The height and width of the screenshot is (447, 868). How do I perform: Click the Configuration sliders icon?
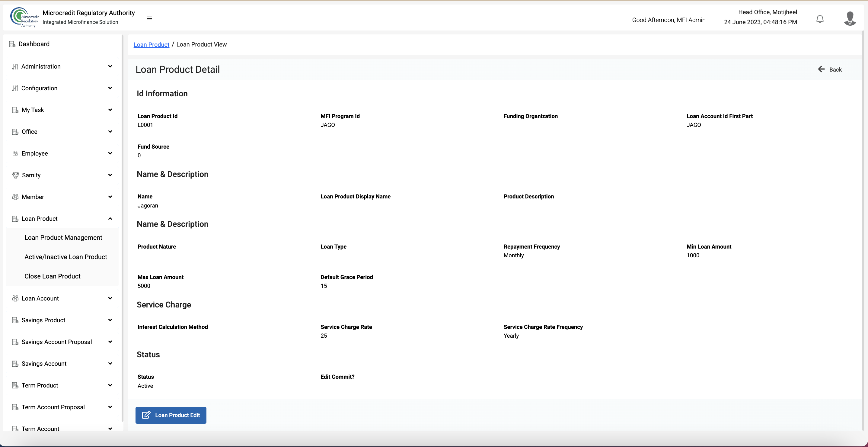click(15, 88)
